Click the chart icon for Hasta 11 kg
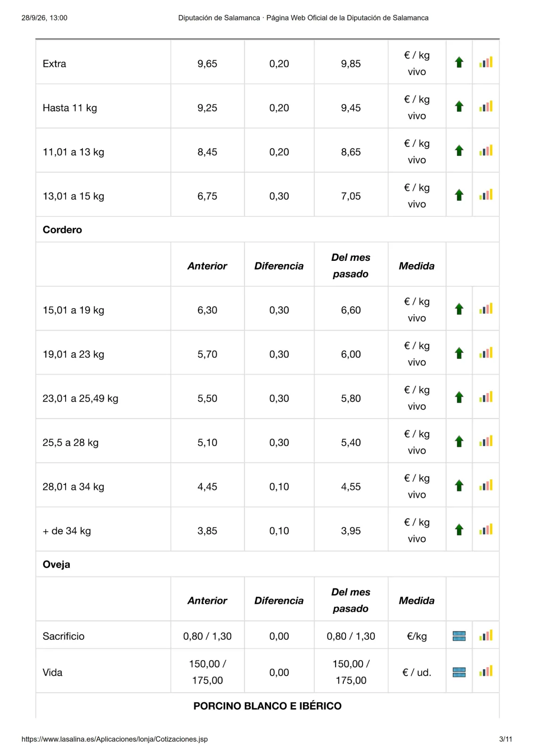 (486, 106)
